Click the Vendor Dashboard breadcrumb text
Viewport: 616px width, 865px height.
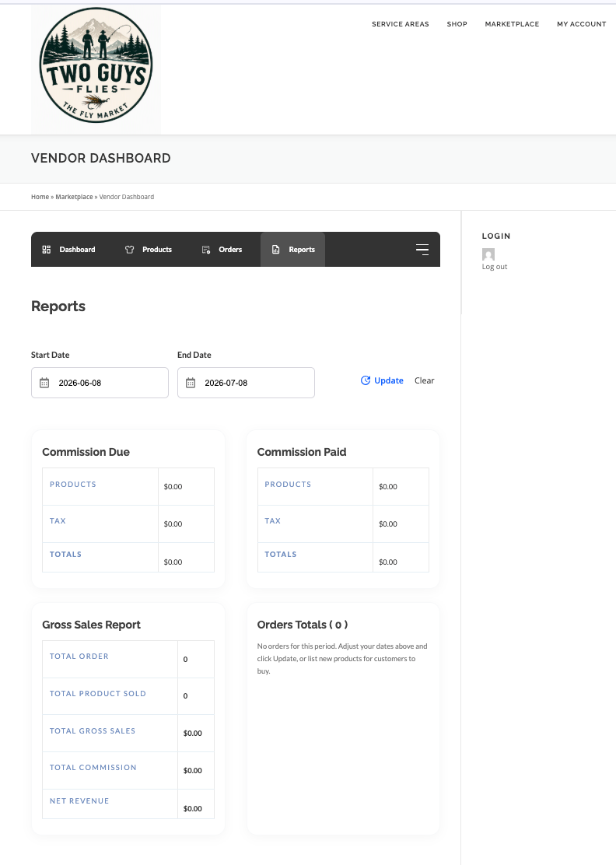(x=127, y=197)
